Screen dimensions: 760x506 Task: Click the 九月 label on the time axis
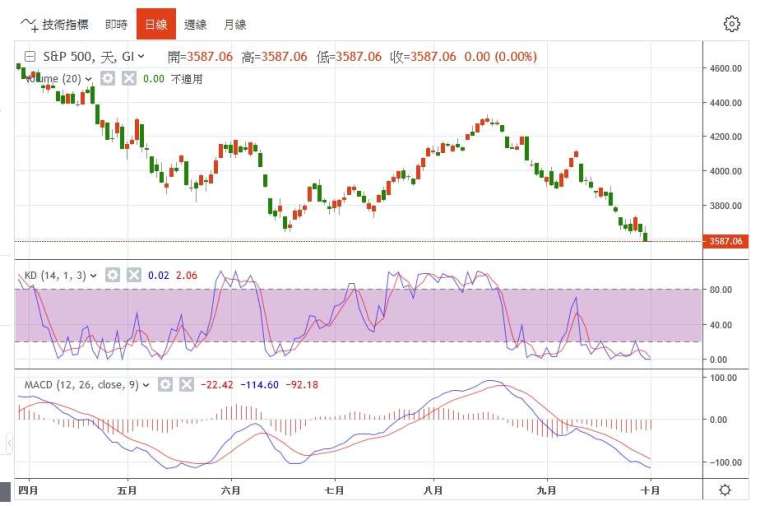[547, 490]
